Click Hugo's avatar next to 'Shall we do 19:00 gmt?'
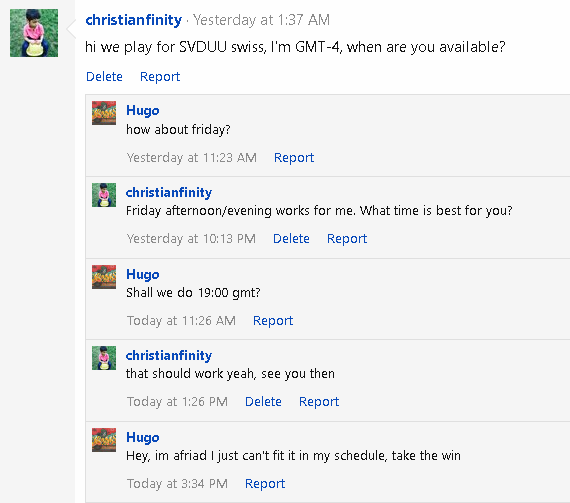 point(104,277)
